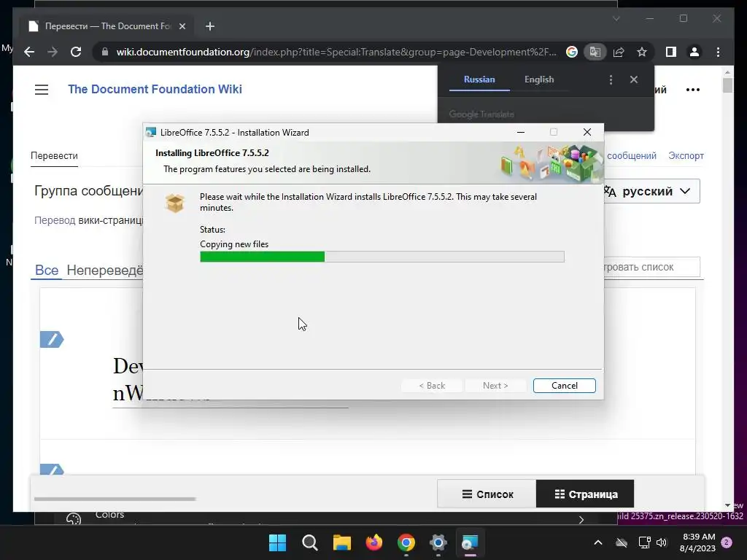Click the installer progress bar

(382, 257)
